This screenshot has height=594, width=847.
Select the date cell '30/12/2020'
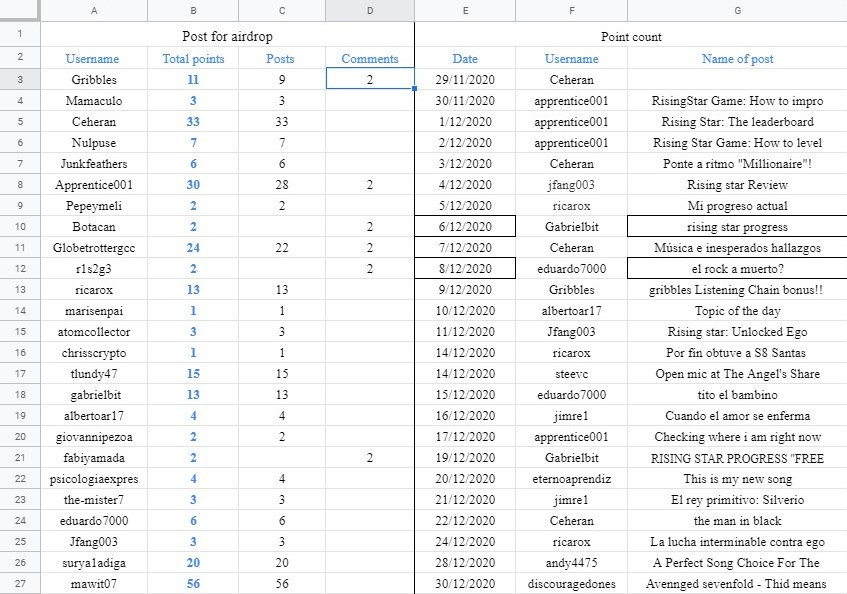pos(465,584)
